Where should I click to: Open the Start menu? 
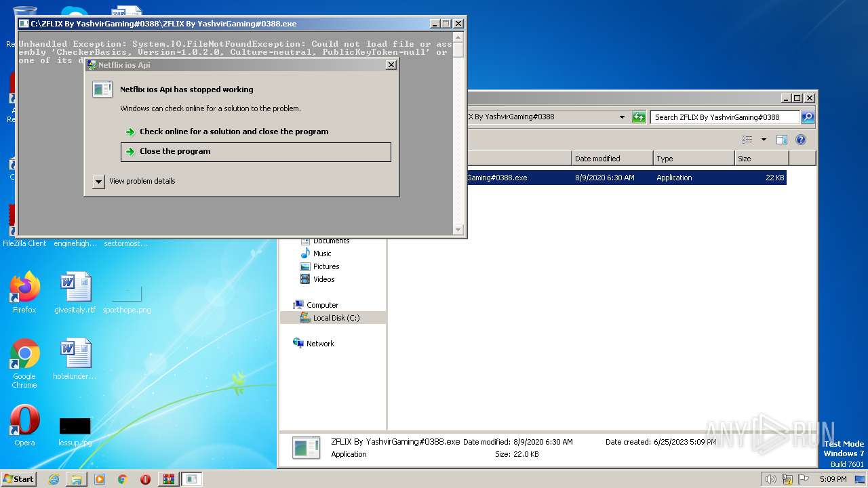click(x=19, y=479)
